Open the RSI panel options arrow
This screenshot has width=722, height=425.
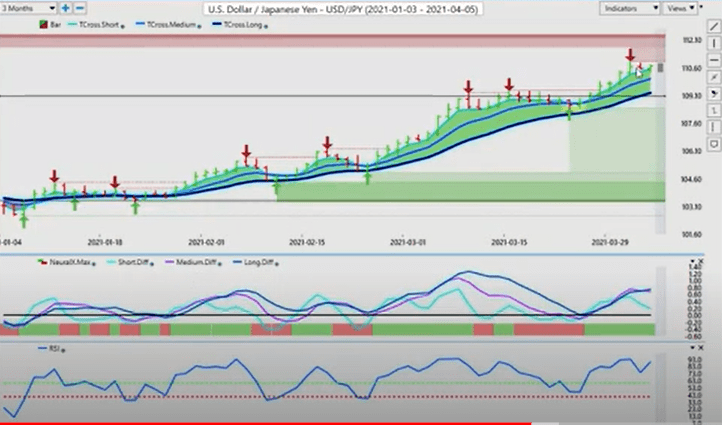[693, 348]
